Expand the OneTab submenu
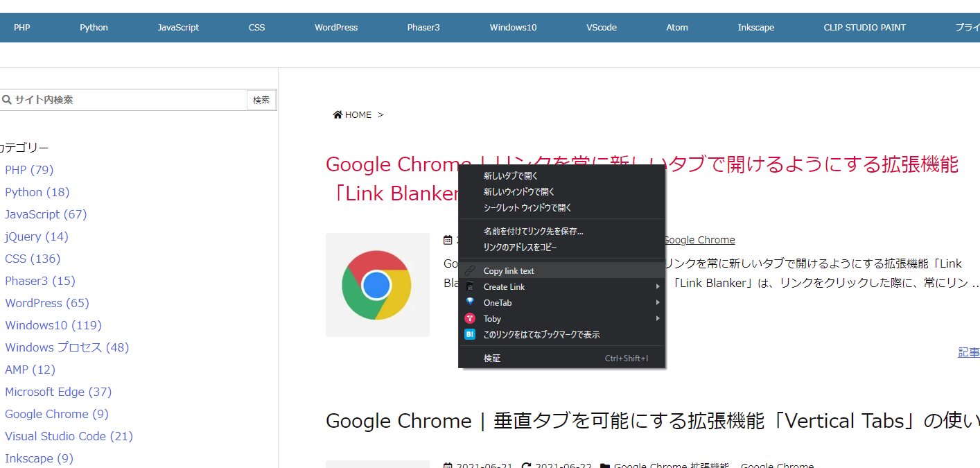980x468 pixels. pos(658,302)
